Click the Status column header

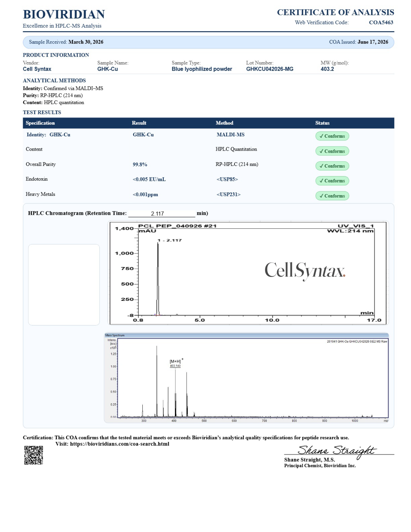(323, 123)
